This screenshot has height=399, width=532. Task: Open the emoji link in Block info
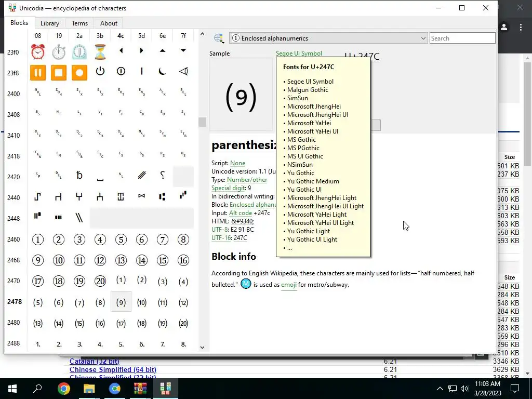(289, 285)
